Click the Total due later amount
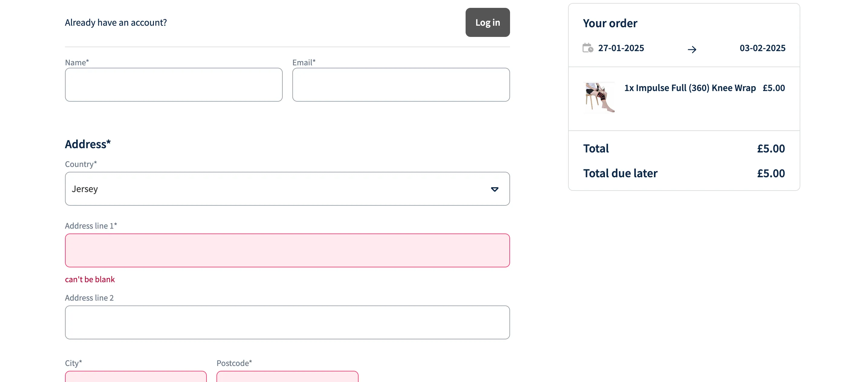The height and width of the screenshot is (382, 868). [x=771, y=173]
